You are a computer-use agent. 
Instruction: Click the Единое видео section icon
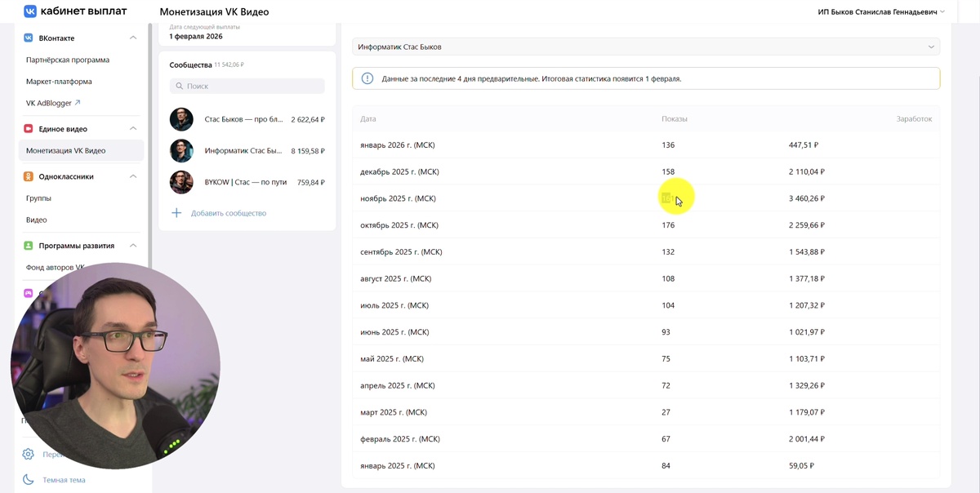[x=29, y=129]
